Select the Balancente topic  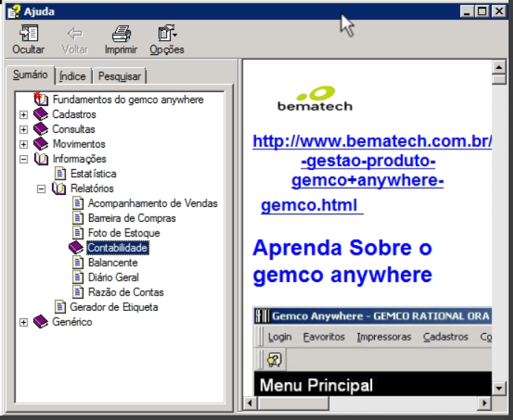pos(113,263)
